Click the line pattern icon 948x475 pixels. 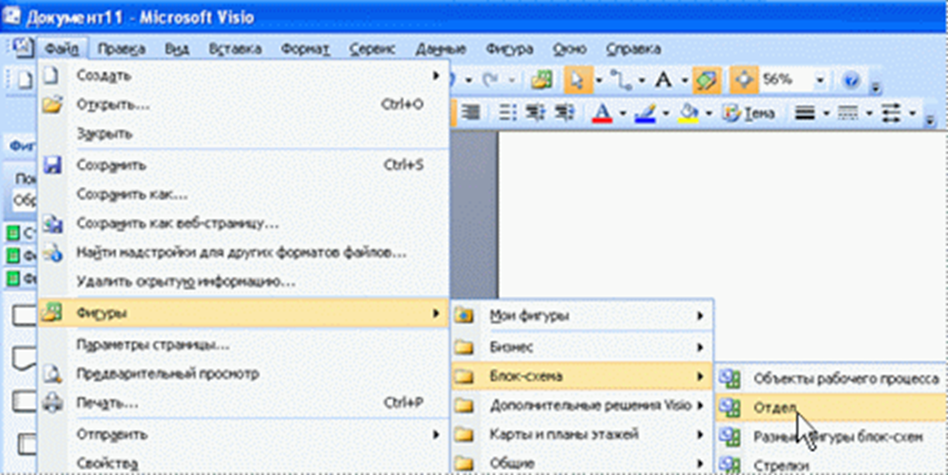(x=849, y=113)
